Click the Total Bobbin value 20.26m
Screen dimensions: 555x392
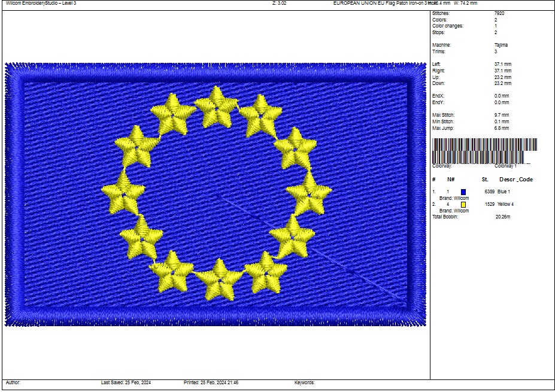point(503,217)
